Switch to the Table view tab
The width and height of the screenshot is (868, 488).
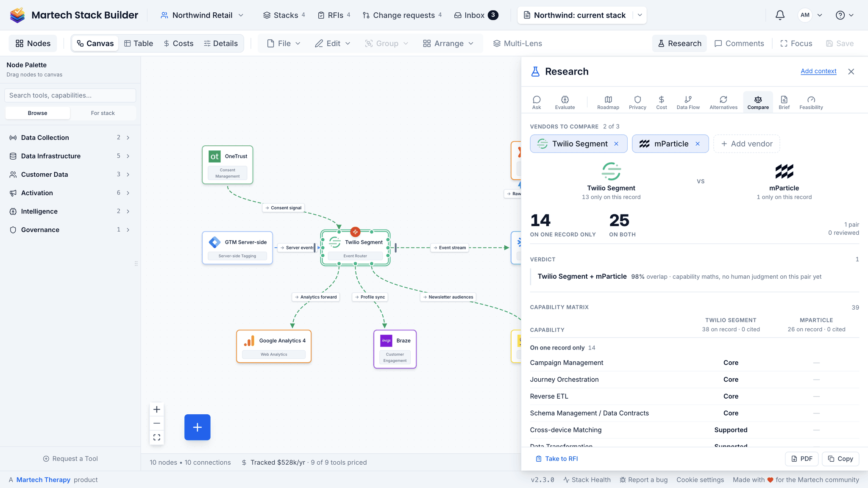(139, 44)
